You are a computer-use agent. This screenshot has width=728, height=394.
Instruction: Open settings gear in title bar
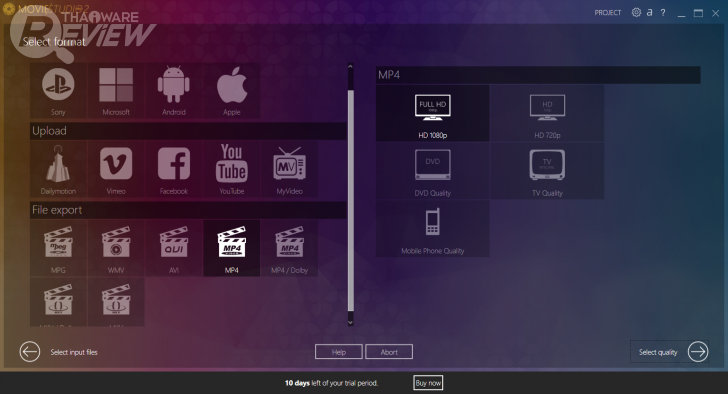point(636,13)
